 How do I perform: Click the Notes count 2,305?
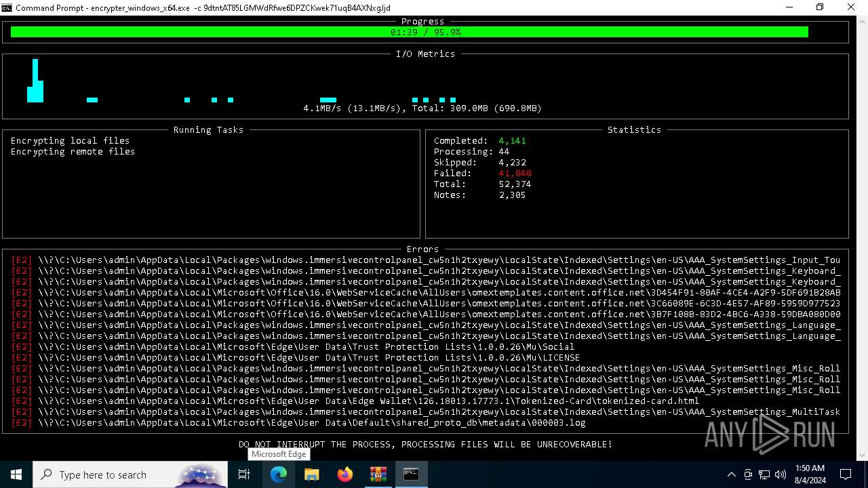pos(512,195)
